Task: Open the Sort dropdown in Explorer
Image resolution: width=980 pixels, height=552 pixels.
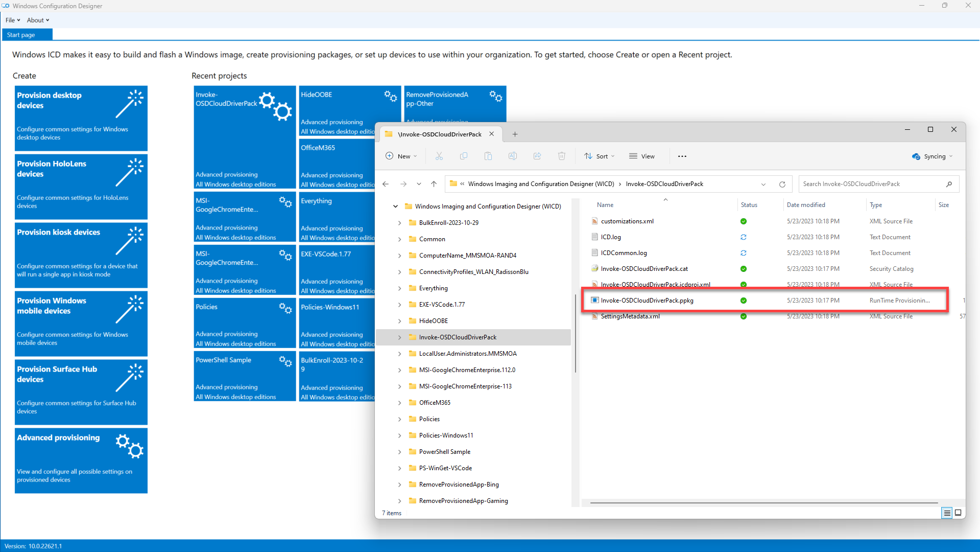Action: (600, 156)
